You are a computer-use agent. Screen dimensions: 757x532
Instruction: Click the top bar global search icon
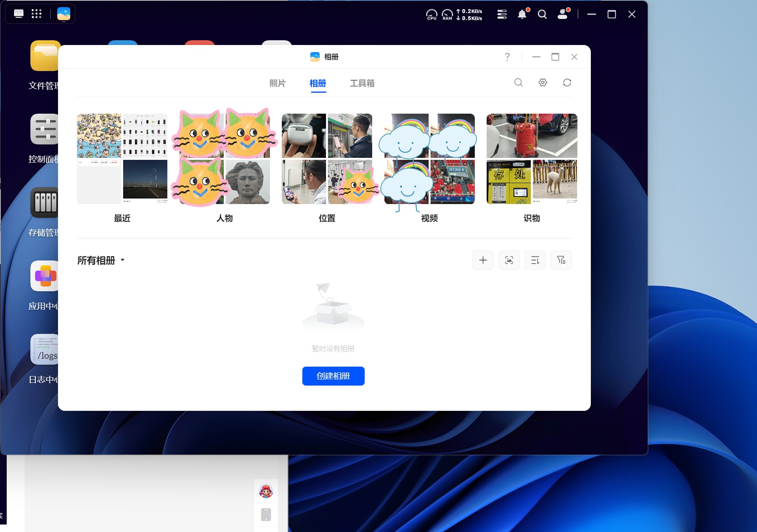pyautogui.click(x=542, y=15)
